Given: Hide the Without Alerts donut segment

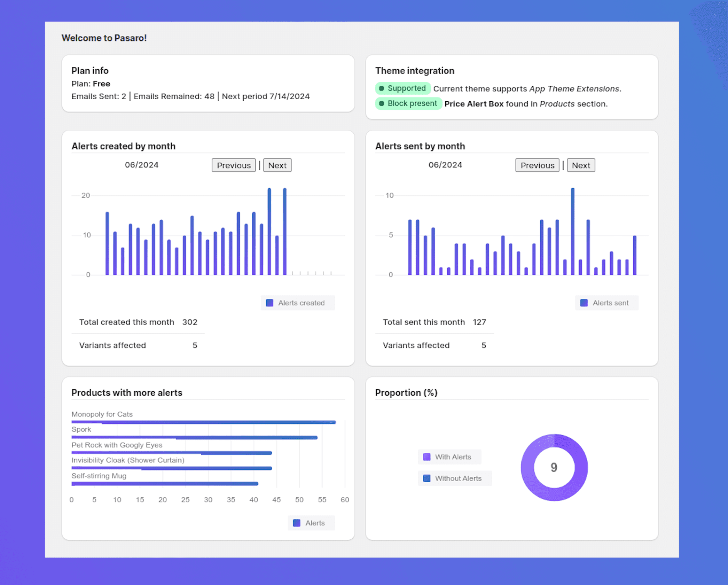Looking at the screenshot, I should coord(455,478).
